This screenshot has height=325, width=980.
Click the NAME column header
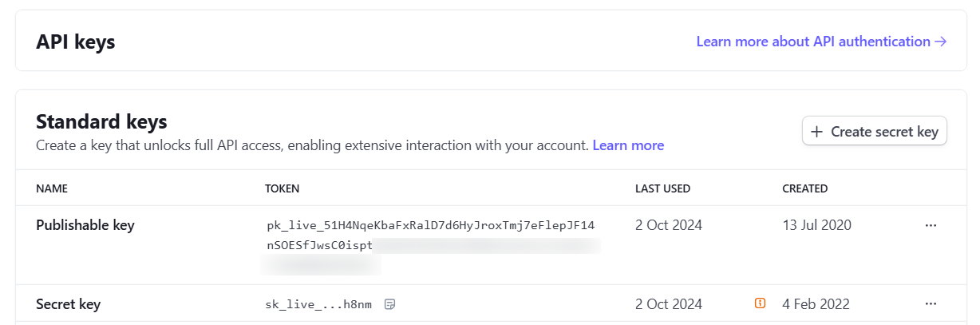click(x=52, y=189)
